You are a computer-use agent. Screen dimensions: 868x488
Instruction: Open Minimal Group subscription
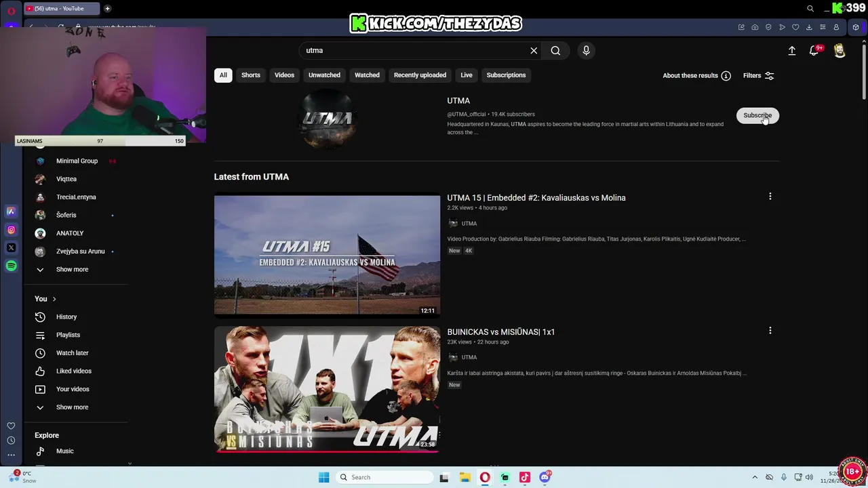tap(77, 161)
